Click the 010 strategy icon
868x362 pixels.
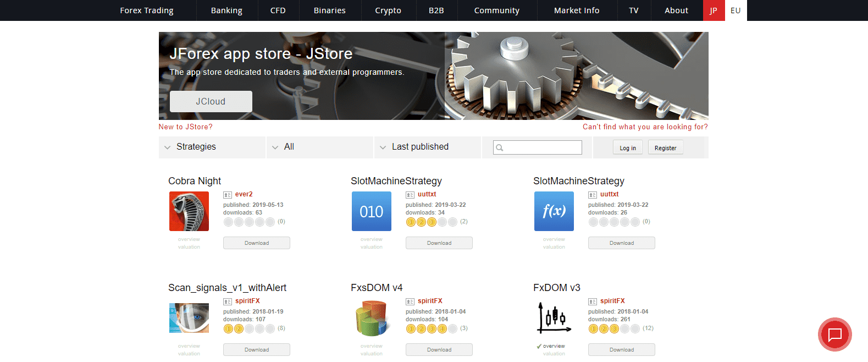pos(372,211)
